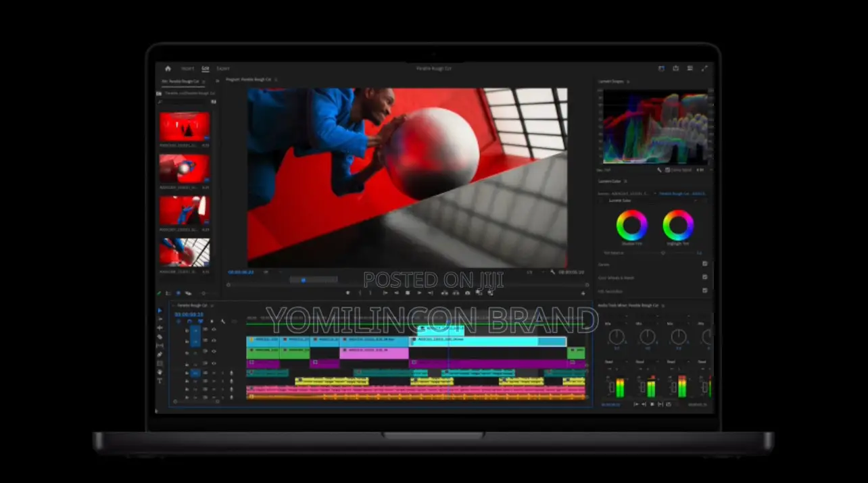868x483 pixels.
Task: Switch project panel to icon view
Action: (x=178, y=293)
